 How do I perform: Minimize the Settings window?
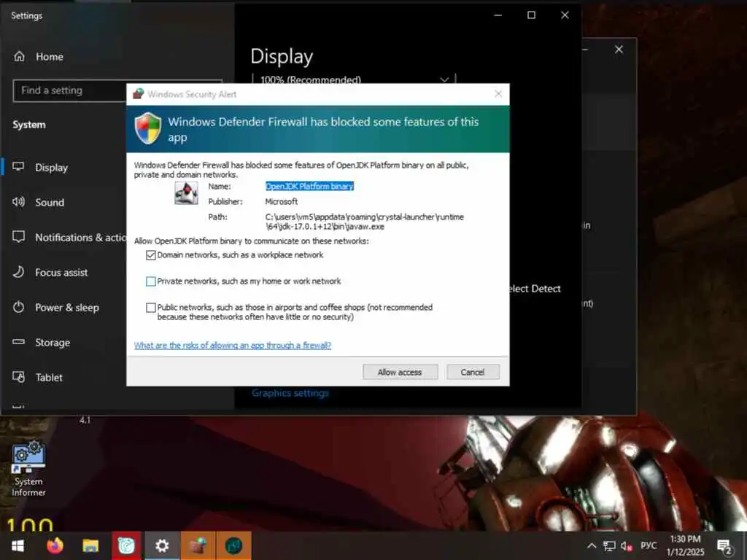[498, 15]
